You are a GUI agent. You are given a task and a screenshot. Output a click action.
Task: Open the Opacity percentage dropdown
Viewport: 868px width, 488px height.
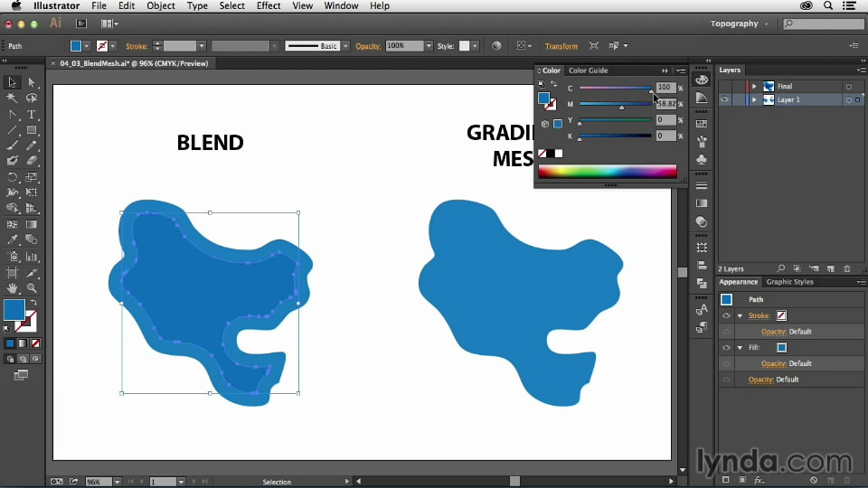pos(429,46)
